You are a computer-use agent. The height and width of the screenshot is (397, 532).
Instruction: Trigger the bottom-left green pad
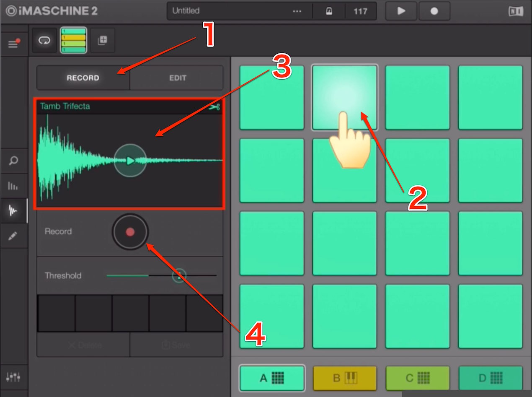click(x=272, y=316)
